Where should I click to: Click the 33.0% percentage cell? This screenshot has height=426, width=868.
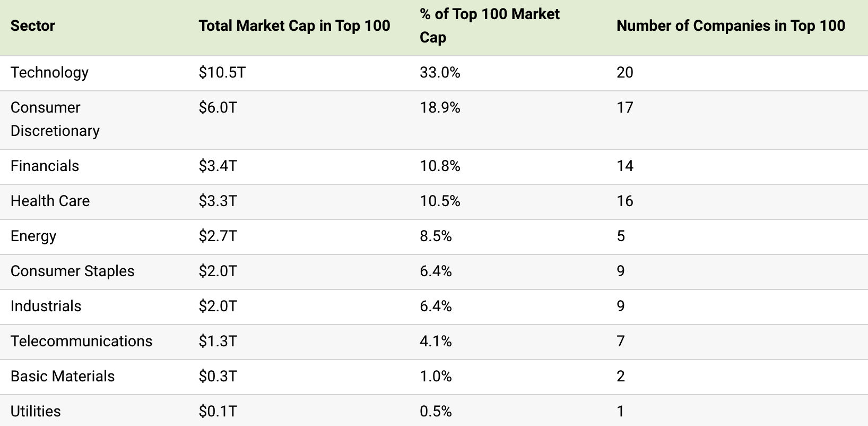(x=440, y=72)
